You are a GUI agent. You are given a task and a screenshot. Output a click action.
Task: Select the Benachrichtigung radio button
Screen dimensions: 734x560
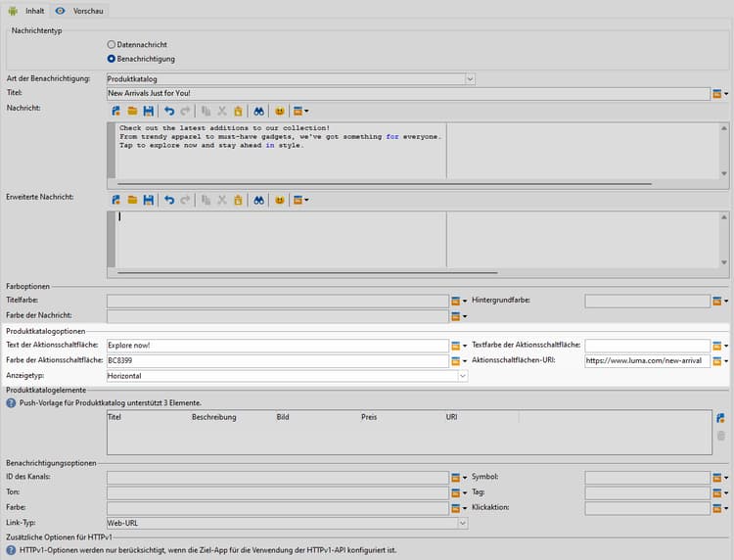111,59
